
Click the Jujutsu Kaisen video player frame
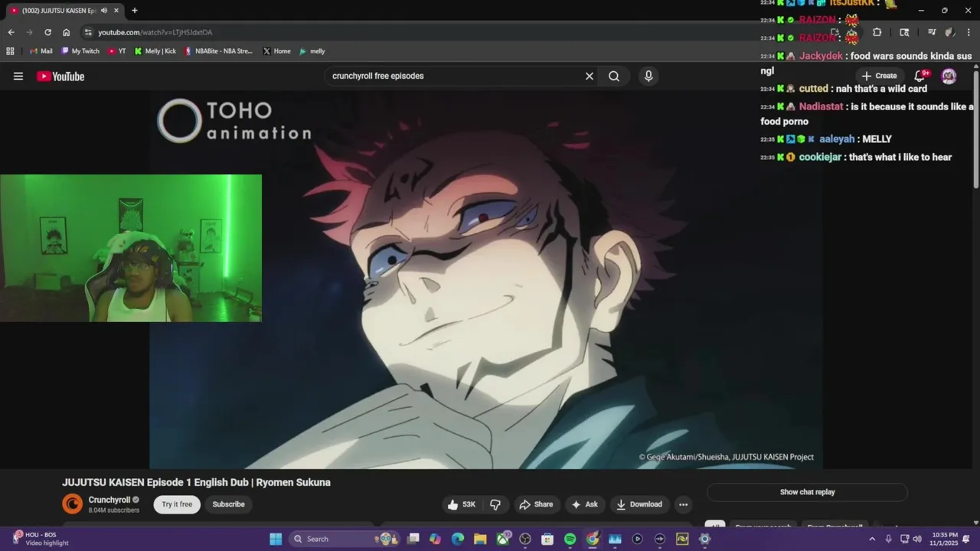coord(486,279)
